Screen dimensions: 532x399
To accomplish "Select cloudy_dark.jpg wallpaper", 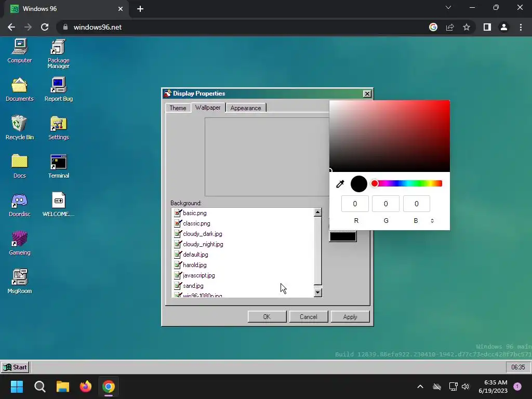I will [x=243, y=234].
